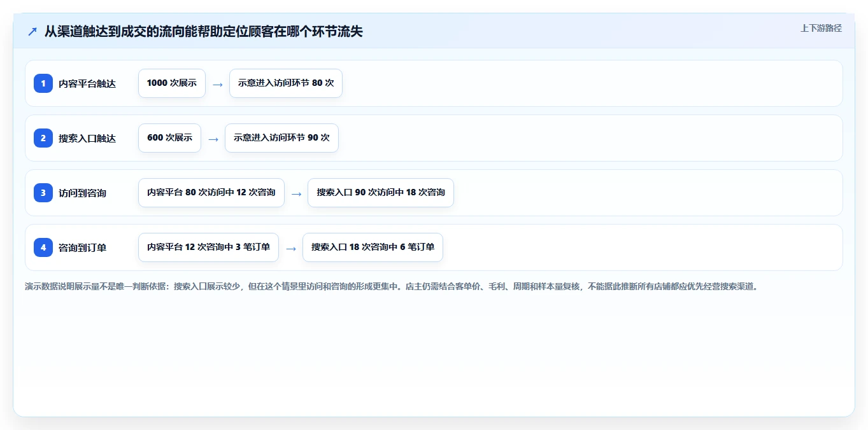Click the 内容平台触达 row label
The image size is (868, 430).
87,83
